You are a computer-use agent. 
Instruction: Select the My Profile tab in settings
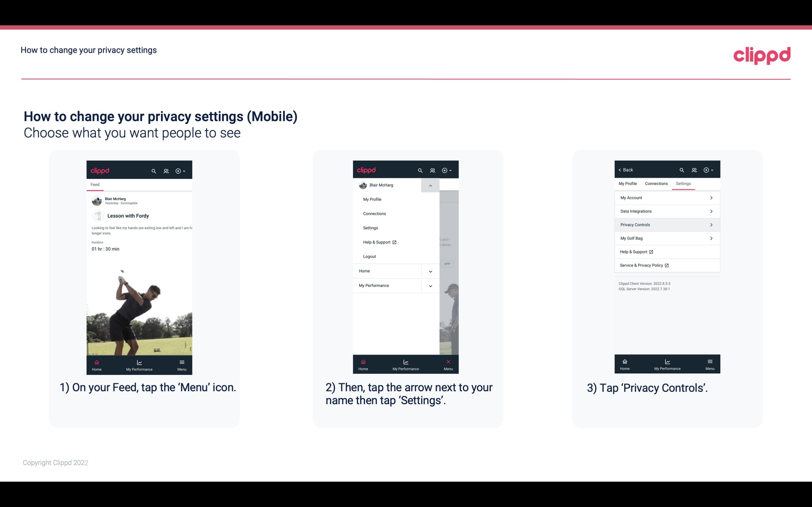click(x=628, y=183)
